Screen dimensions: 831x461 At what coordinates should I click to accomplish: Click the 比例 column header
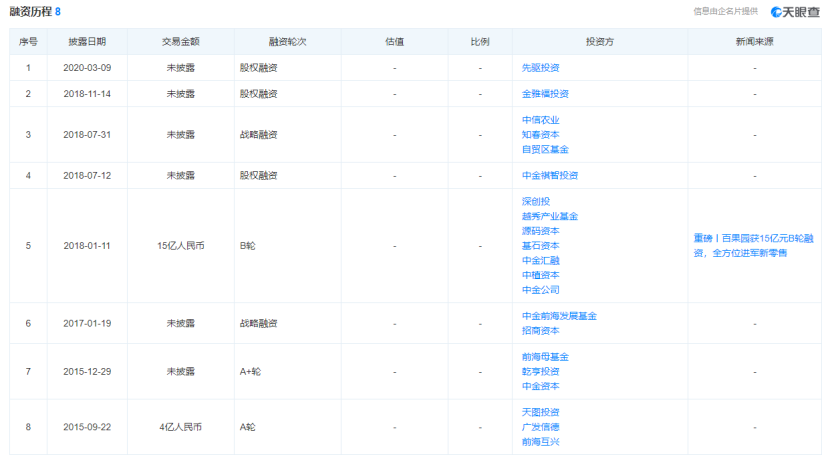tap(480, 41)
